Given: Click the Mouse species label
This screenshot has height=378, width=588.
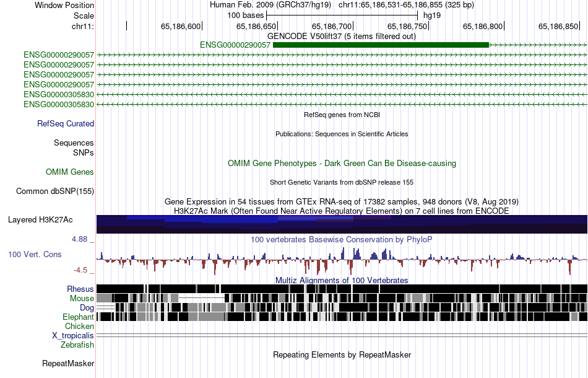Looking at the screenshot, I should coord(82,299).
